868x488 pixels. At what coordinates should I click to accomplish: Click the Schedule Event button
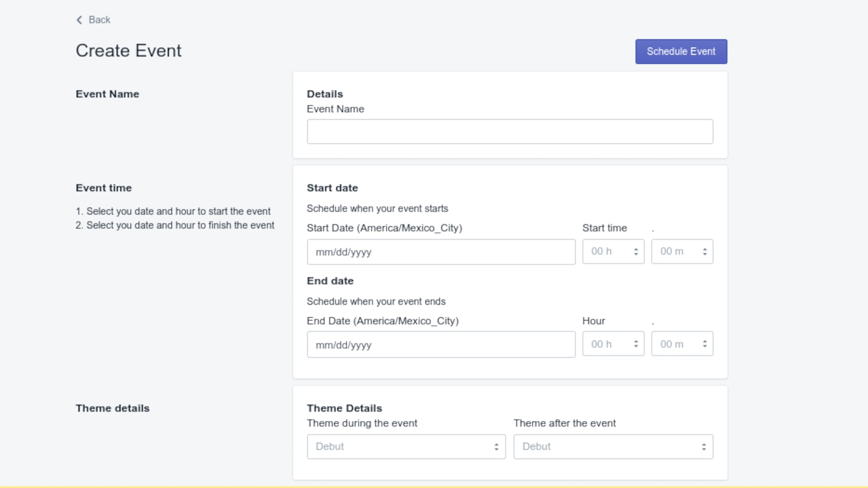pos(681,51)
